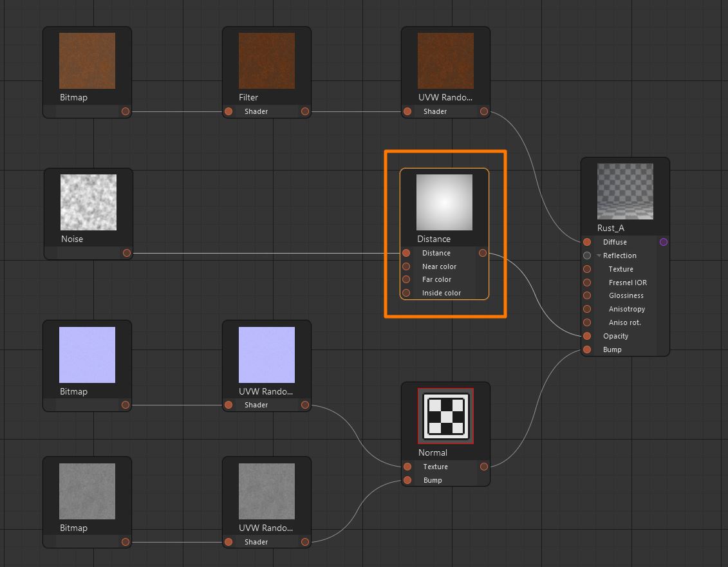Image resolution: width=728 pixels, height=567 pixels.
Task: Click the Bump input port on Rust_A
Action: (x=587, y=349)
